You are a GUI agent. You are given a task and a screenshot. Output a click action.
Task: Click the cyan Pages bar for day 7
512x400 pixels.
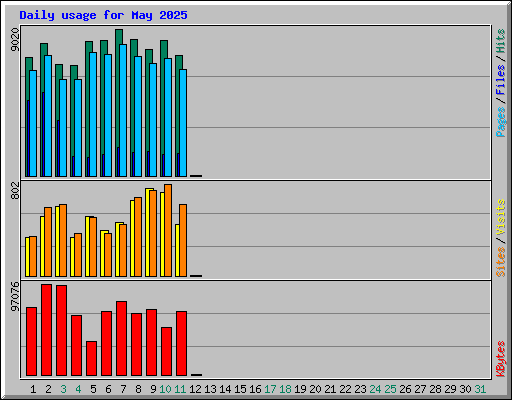coord(123,110)
